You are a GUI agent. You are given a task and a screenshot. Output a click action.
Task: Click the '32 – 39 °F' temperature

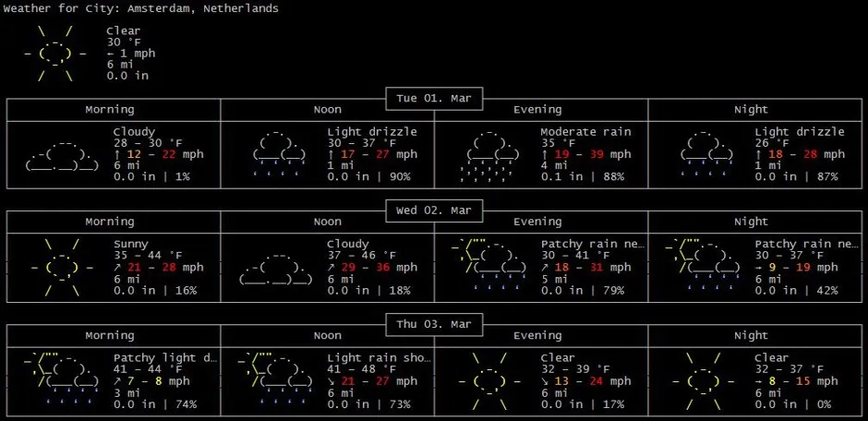pyautogui.click(x=575, y=369)
